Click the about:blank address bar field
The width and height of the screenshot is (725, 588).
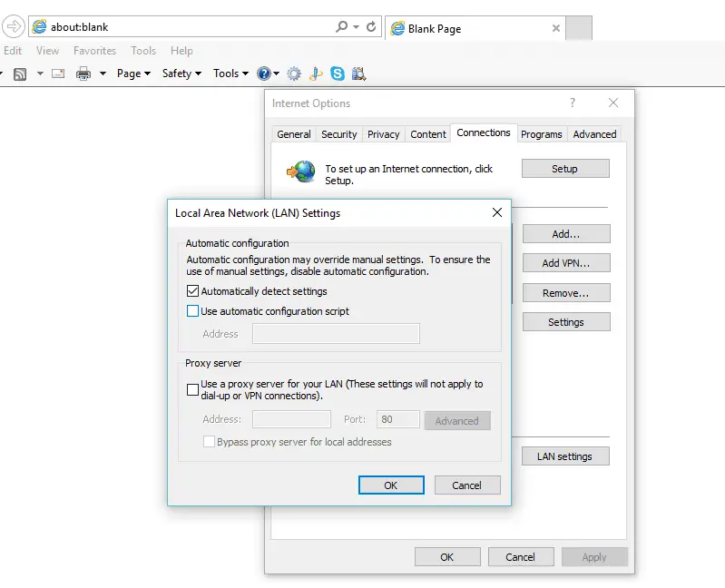(181, 27)
